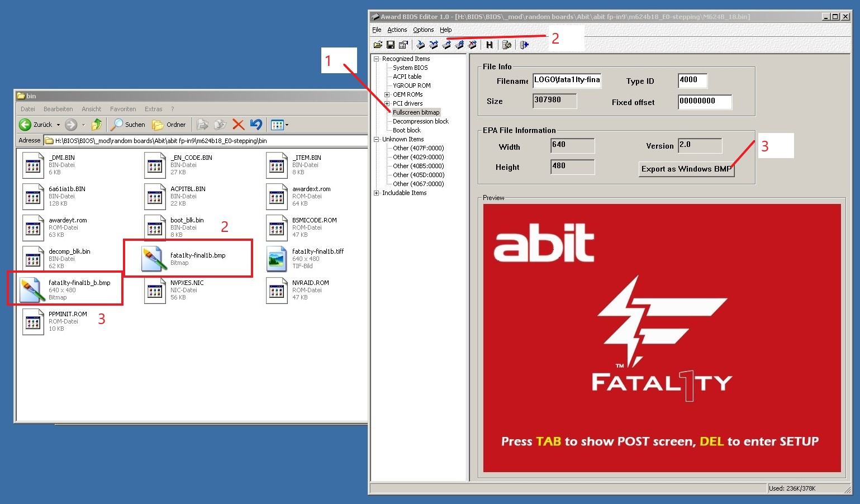
Task: Click the Open BIOS file toolbar icon
Action: [378, 45]
